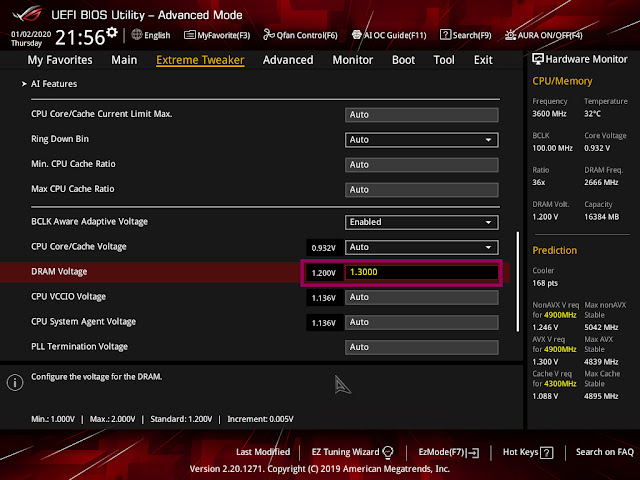Click the settings list scrollbar
640x480 pixels.
coord(518,282)
